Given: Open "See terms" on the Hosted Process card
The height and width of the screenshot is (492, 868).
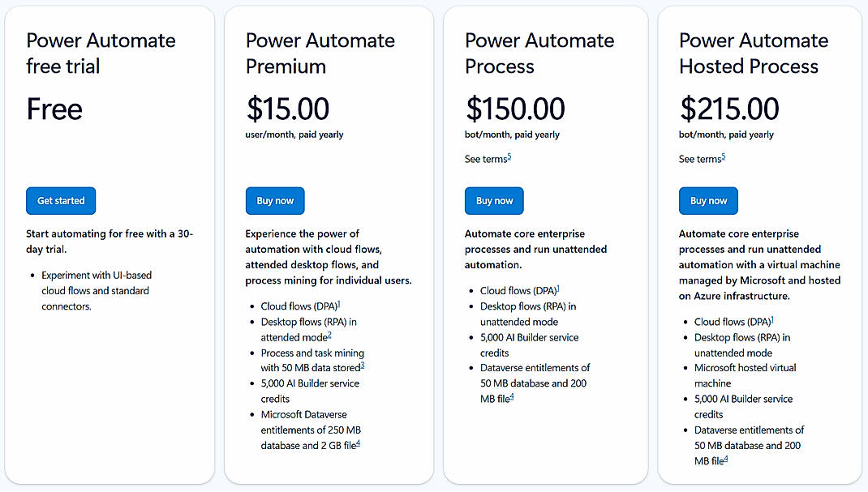Looking at the screenshot, I should pyautogui.click(x=696, y=159).
